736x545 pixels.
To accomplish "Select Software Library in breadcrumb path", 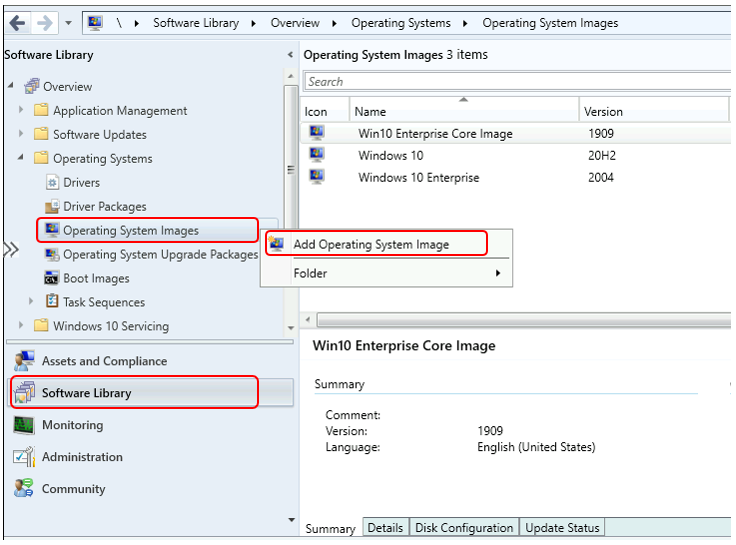I will (x=196, y=23).
